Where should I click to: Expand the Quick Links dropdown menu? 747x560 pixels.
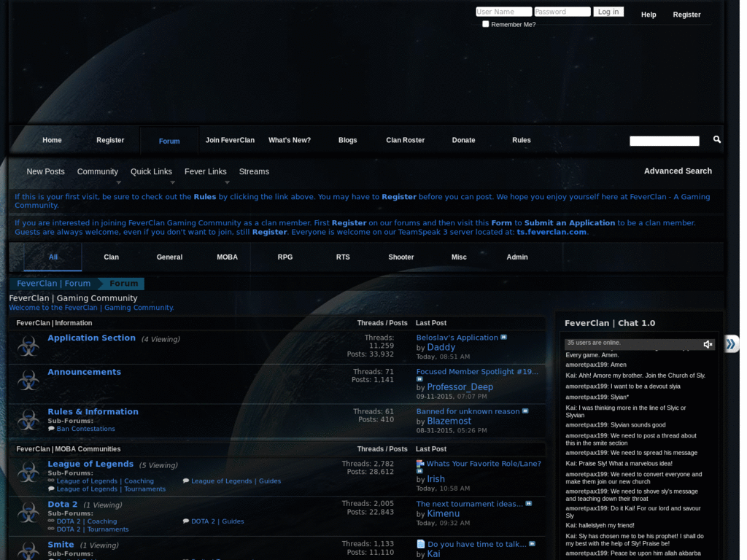click(172, 182)
